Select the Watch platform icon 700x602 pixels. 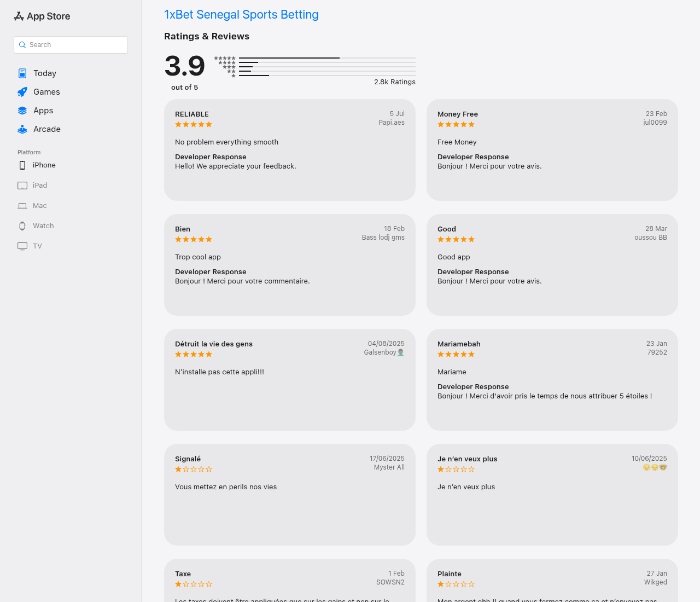tap(22, 226)
